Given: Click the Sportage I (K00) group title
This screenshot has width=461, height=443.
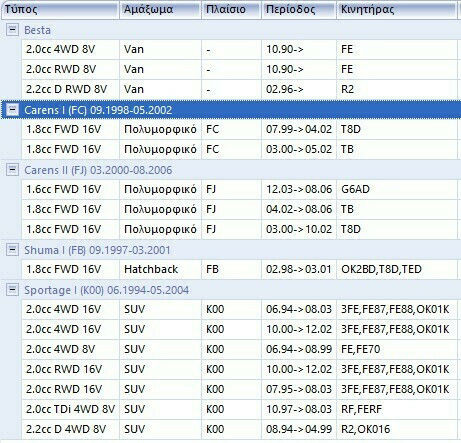Looking at the screenshot, I should point(107,290).
